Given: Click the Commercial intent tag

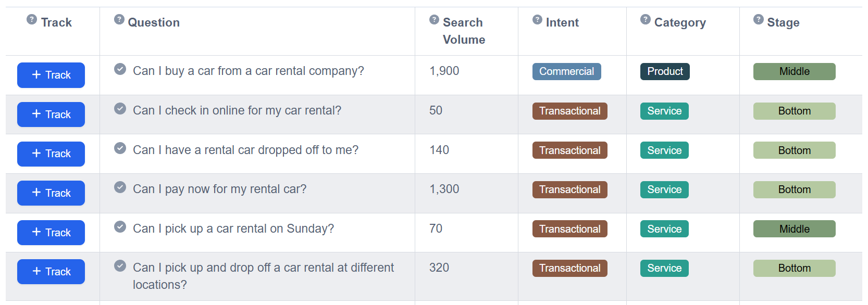Looking at the screenshot, I should click(566, 71).
